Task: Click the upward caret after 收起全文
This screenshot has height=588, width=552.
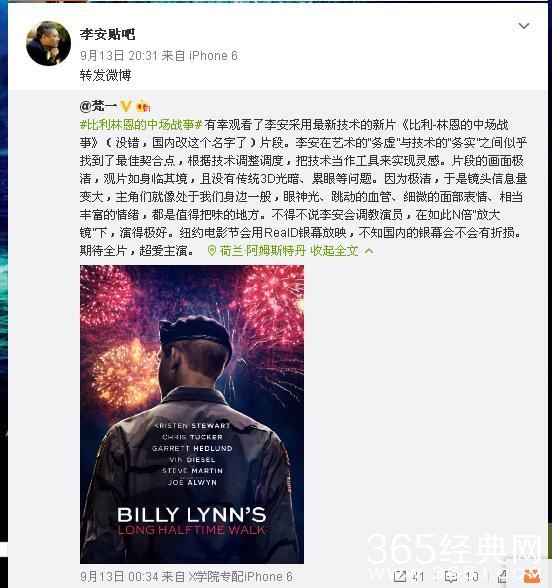Action: (x=369, y=250)
